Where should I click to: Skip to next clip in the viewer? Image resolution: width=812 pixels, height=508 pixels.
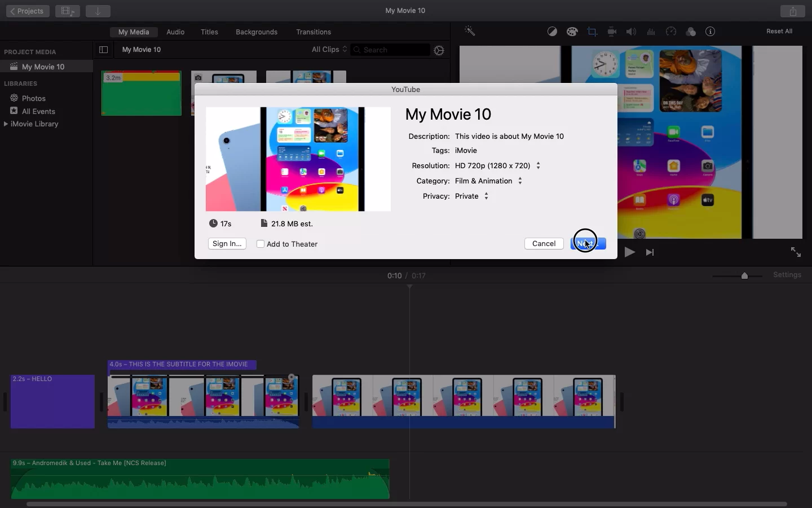(650, 252)
